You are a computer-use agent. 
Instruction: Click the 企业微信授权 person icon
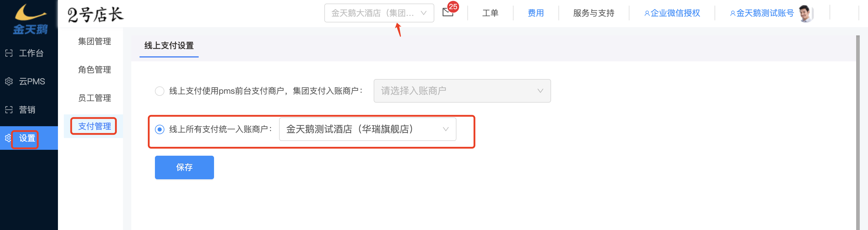[x=647, y=14]
